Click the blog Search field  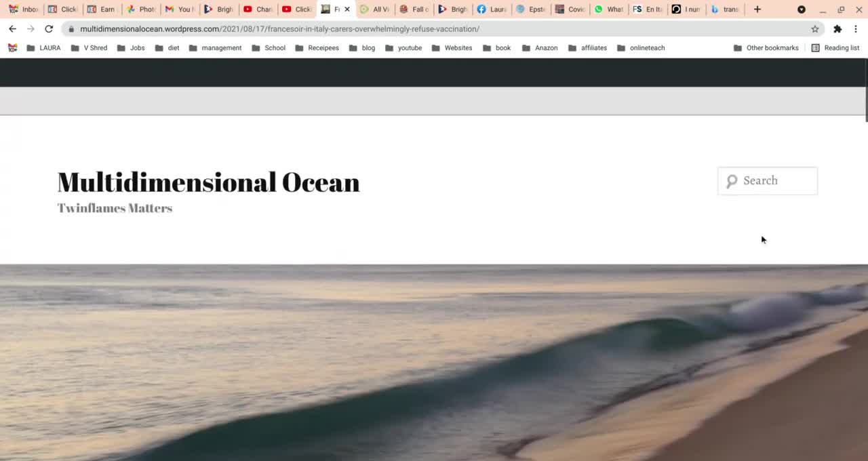768,181
